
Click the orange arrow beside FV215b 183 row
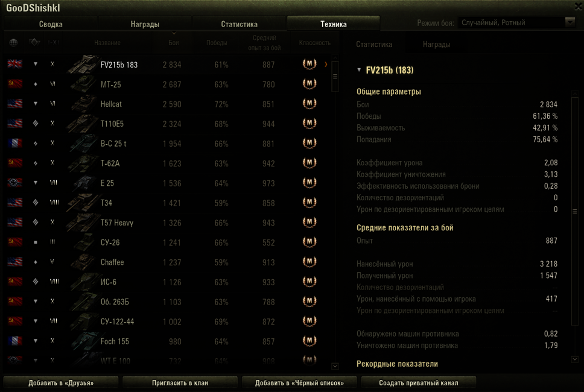[x=326, y=65]
